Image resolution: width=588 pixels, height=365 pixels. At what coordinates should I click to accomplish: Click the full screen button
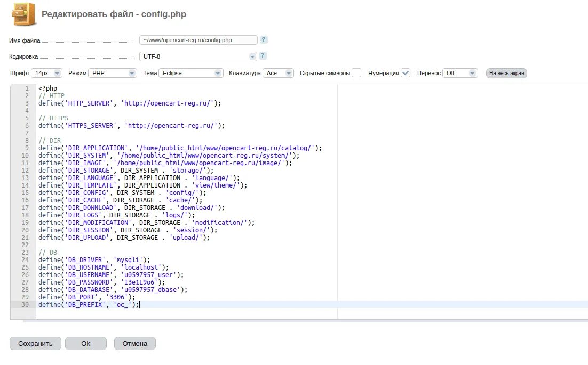coord(506,73)
